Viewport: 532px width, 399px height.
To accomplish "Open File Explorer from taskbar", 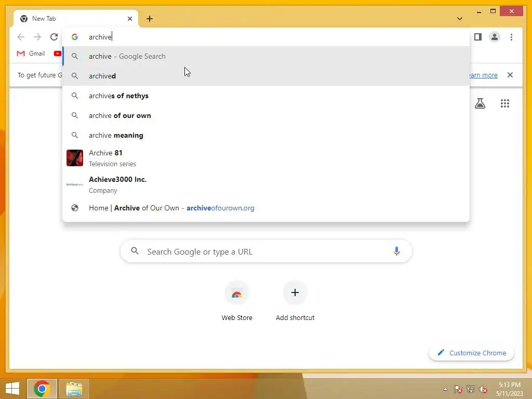I will [x=74, y=389].
